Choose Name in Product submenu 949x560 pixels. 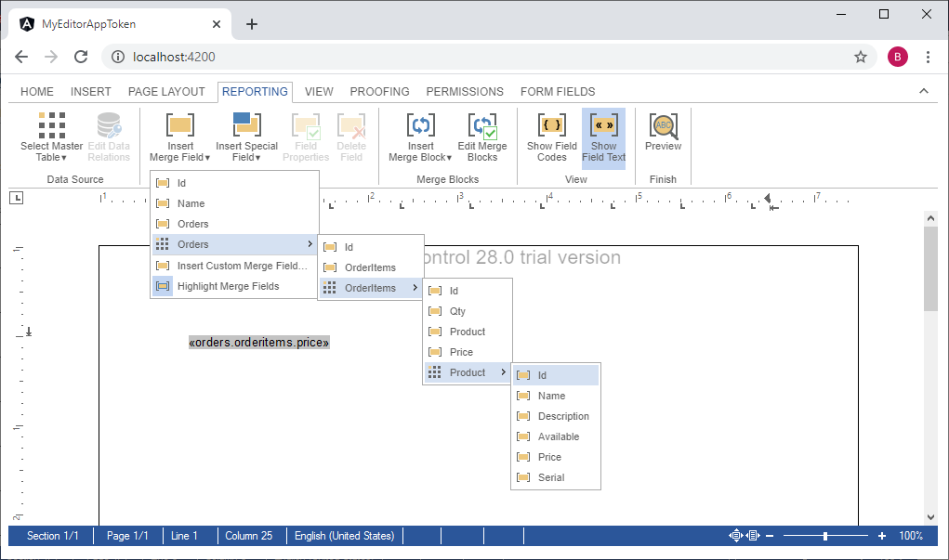pos(556,397)
